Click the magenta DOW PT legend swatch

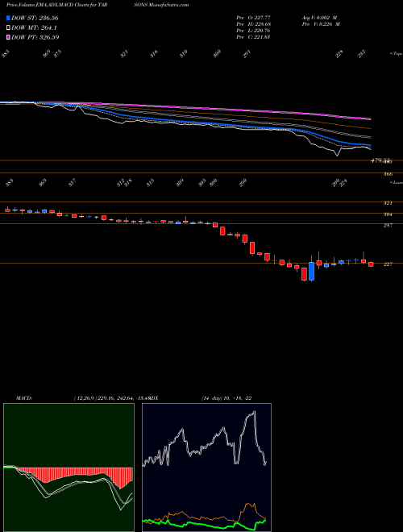(x=9, y=37)
